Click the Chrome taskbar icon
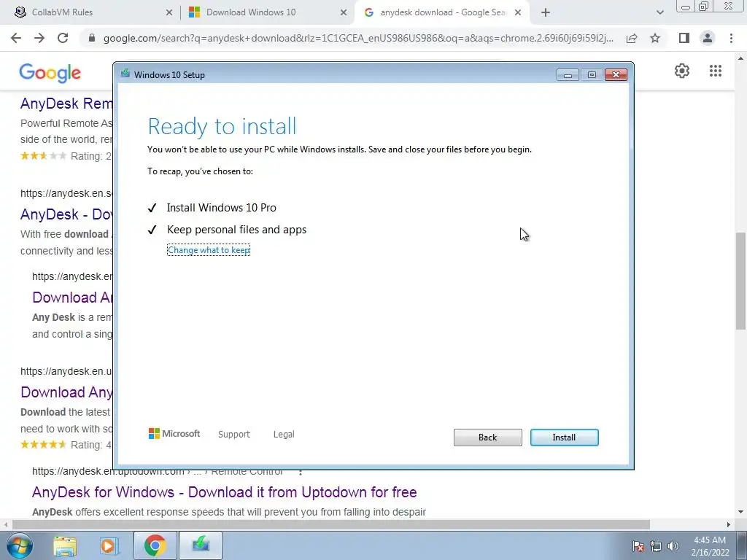The width and height of the screenshot is (747, 560). tap(155, 545)
